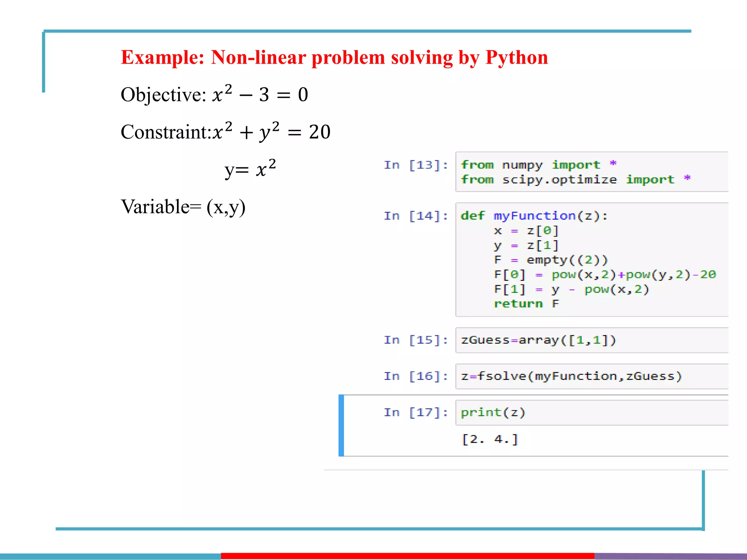Image resolution: width=747 pixels, height=560 pixels.
Task: Click the y = x² equation
Action: click(x=250, y=169)
